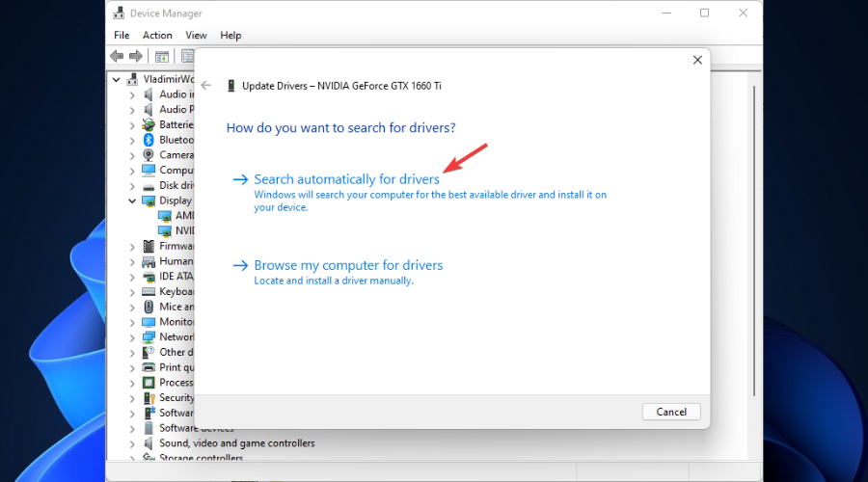Close the Update Drivers dialog with X
Image resolution: width=868 pixels, height=482 pixels.
(x=697, y=60)
